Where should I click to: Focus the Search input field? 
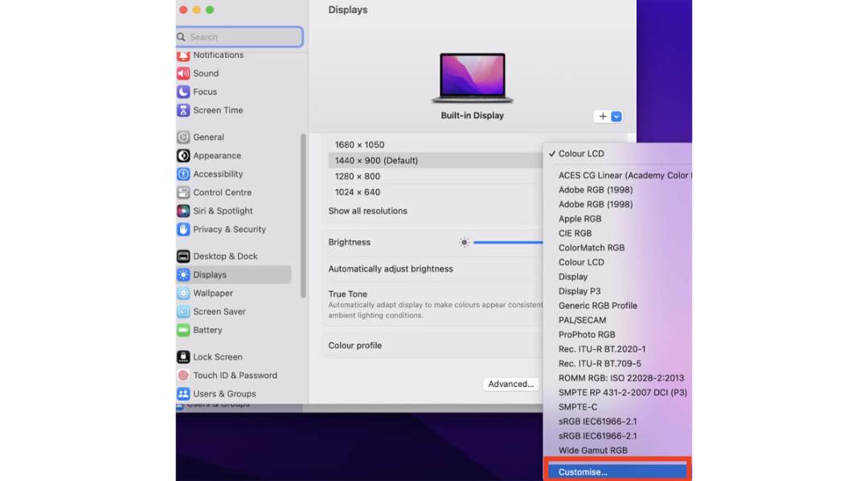click(x=240, y=37)
